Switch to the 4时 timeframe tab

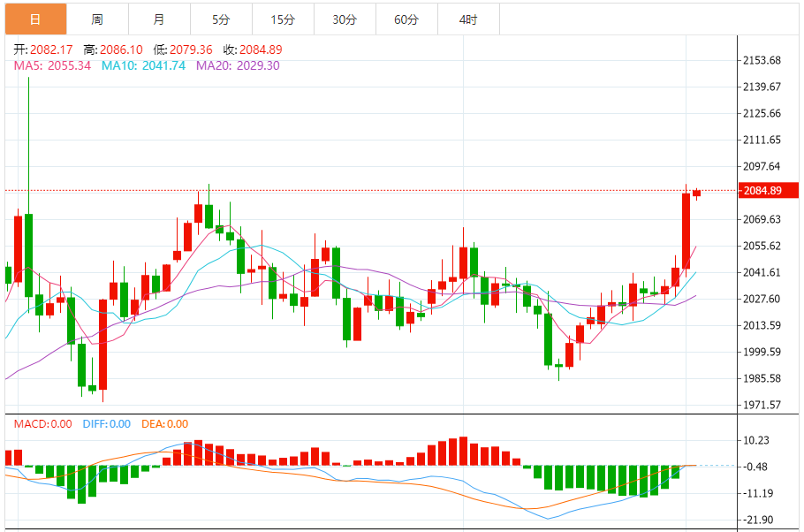[x=468, y=19]
